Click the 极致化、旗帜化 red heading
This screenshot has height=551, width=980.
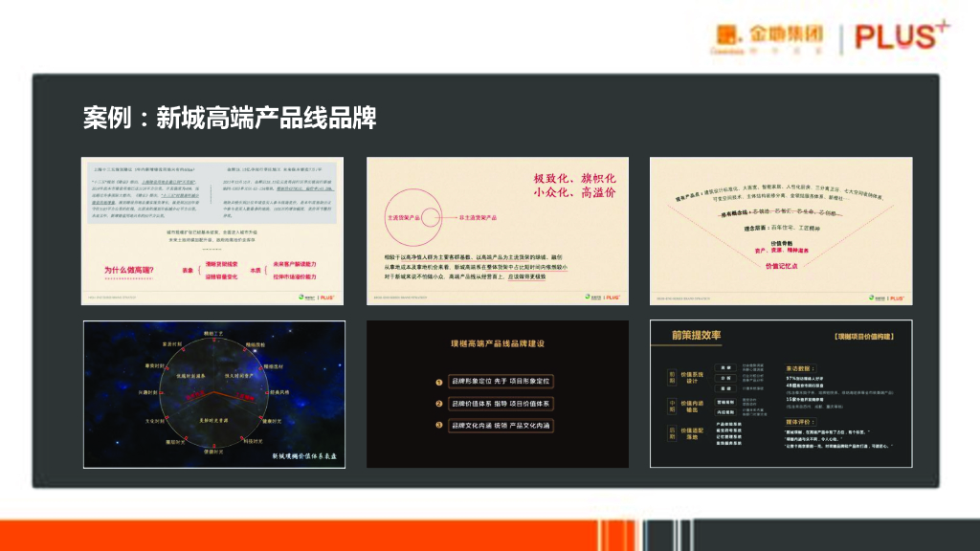(574, 178)
